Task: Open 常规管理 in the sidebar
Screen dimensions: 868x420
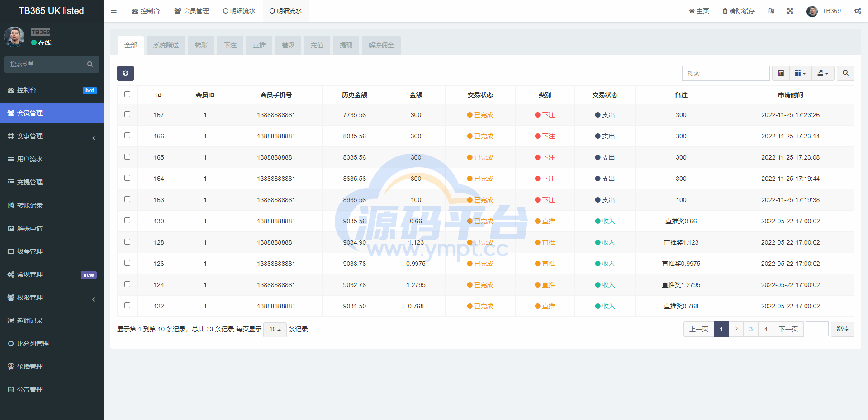Action: 52,274
